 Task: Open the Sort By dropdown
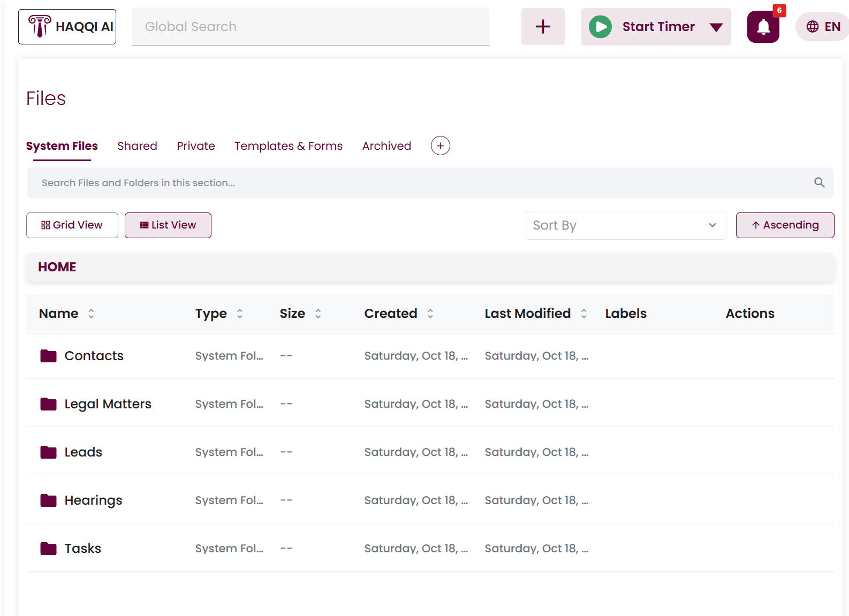(626, 225)
